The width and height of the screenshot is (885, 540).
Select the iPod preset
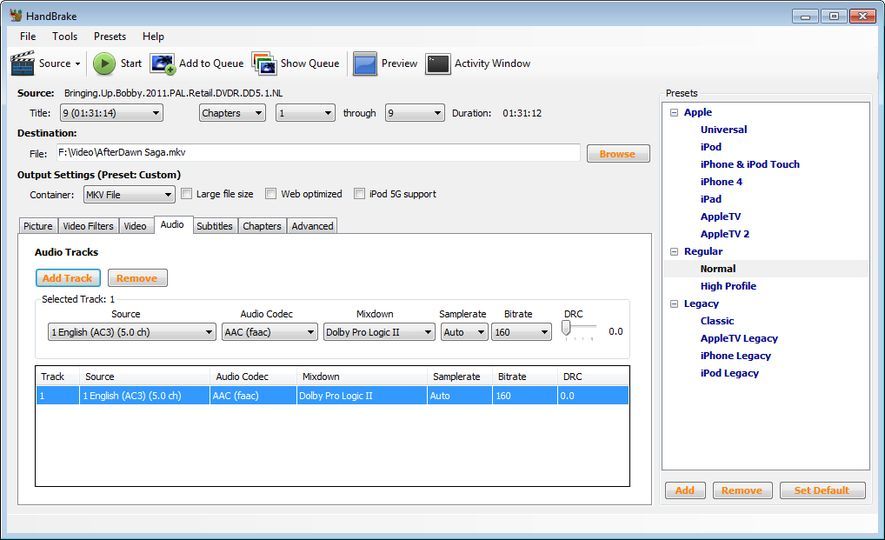[x=711, y=147]
